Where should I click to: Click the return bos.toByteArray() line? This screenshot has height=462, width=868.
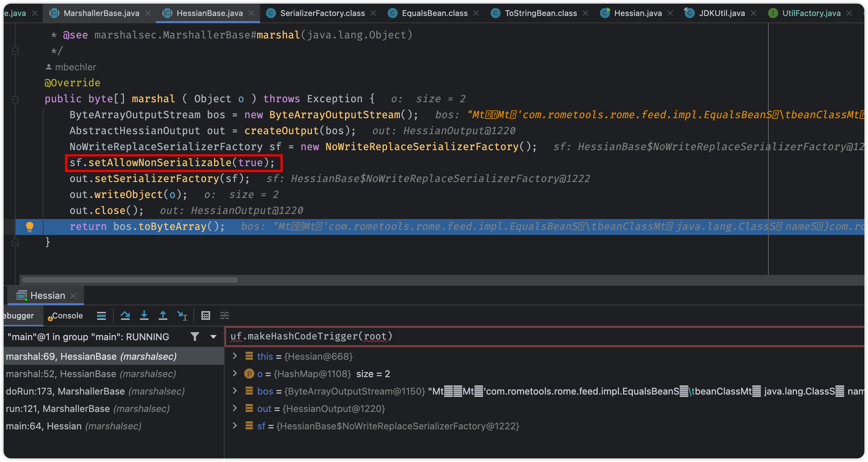(x=147, y=227)
